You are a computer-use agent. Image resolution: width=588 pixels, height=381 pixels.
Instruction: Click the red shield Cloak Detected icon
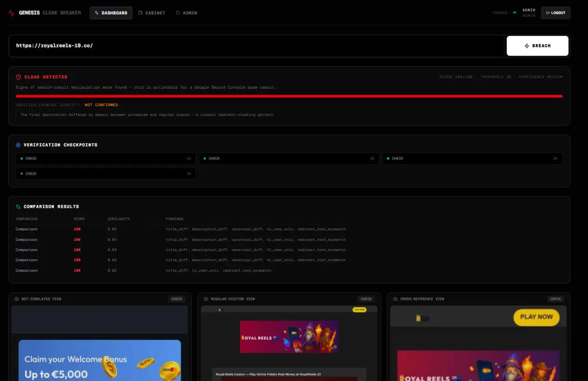(x=18, y=77)
